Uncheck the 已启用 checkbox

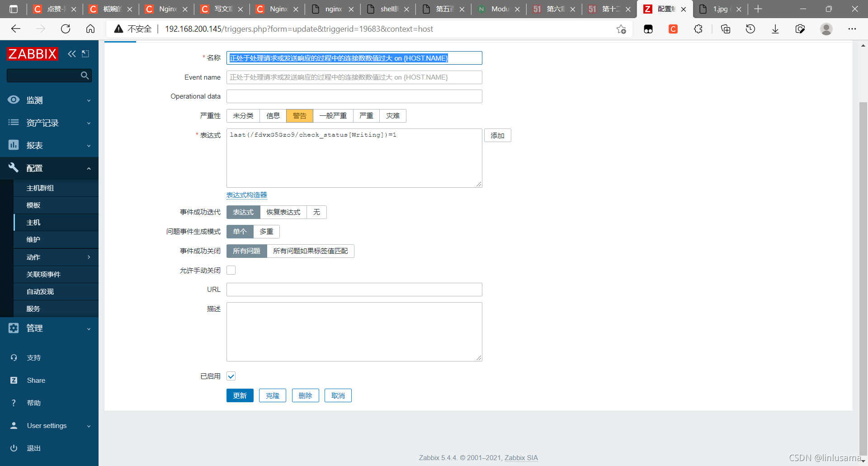(231, 376)
